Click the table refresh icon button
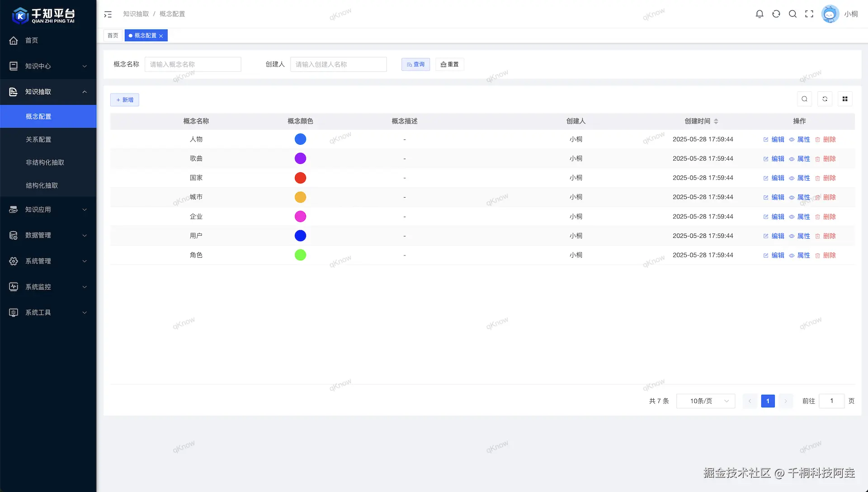Viewport: 868px width, 492px height. click(825, 99)
